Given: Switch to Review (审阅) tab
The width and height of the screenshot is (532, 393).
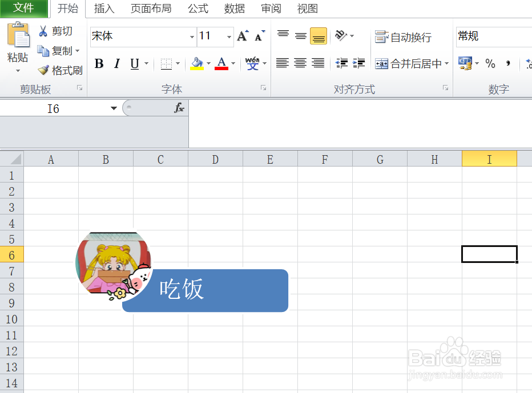Looking at the screenshot, I should click(x=271, y=9).
